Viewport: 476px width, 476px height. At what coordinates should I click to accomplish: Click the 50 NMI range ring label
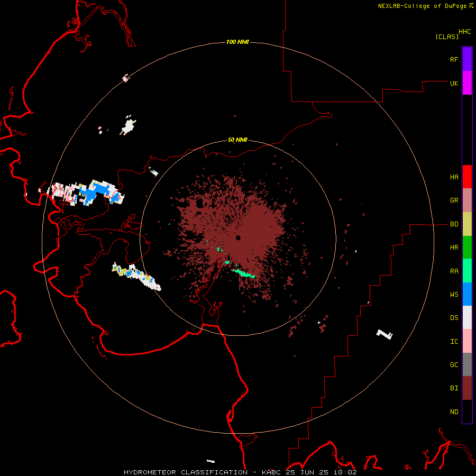tap(237, 140)
